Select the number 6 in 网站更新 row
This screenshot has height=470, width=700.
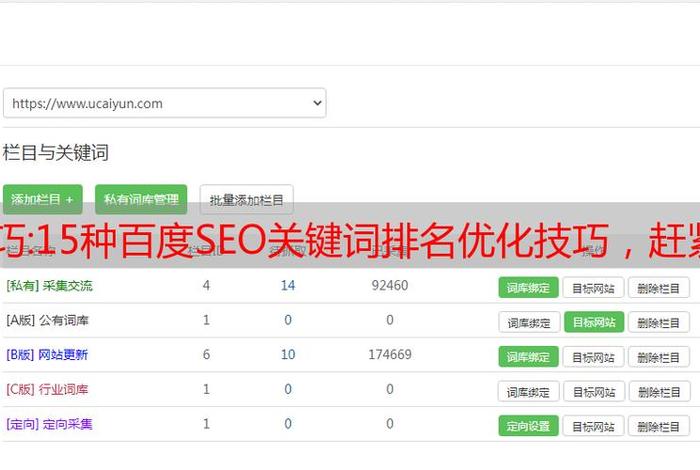(x=206, y=354)
